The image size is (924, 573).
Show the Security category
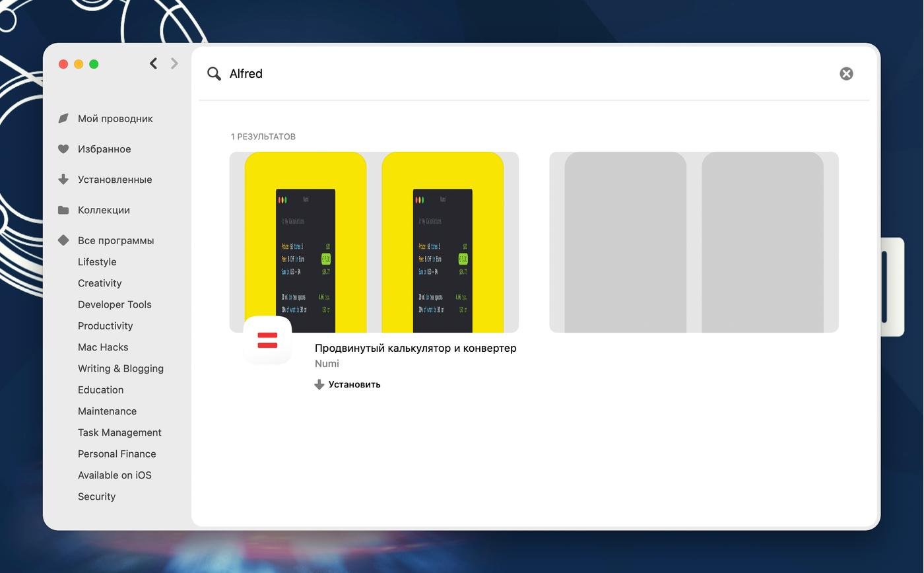coord(96,496)
